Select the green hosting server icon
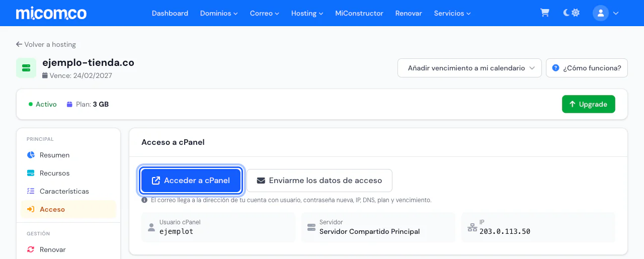Viewport: 644px width, 259px height. coord(26,68)
